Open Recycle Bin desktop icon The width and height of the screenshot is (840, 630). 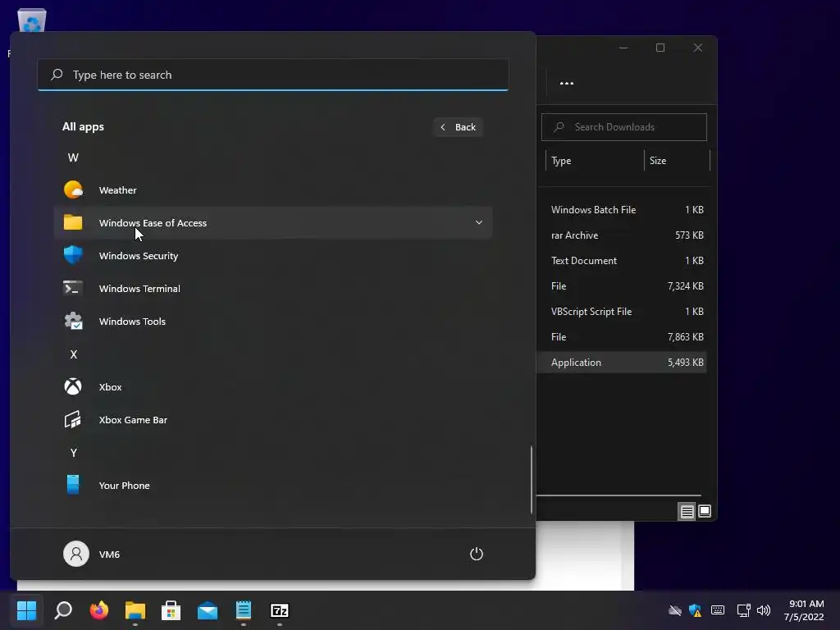click(x=32, y=20)
